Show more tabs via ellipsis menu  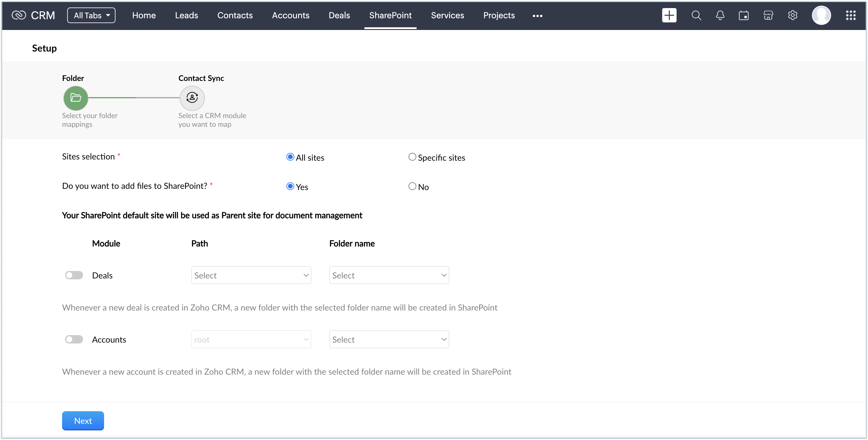tap(537, 16)
